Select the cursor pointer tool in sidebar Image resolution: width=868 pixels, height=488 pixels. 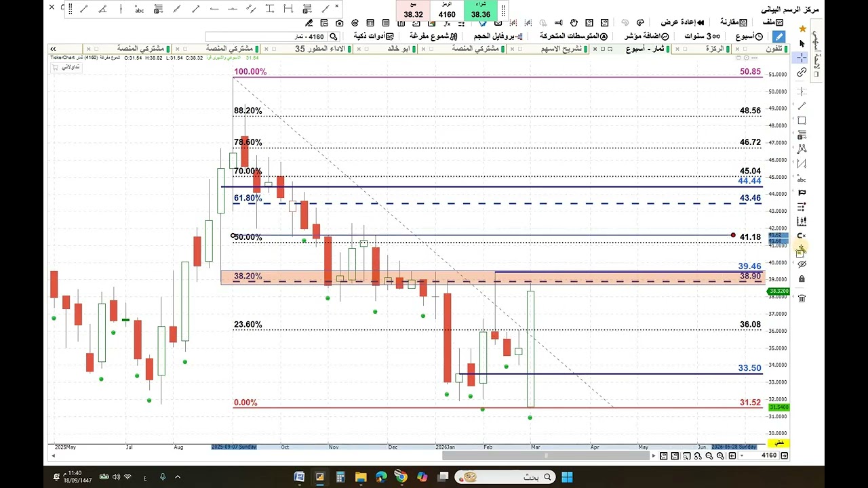(802, 44)
